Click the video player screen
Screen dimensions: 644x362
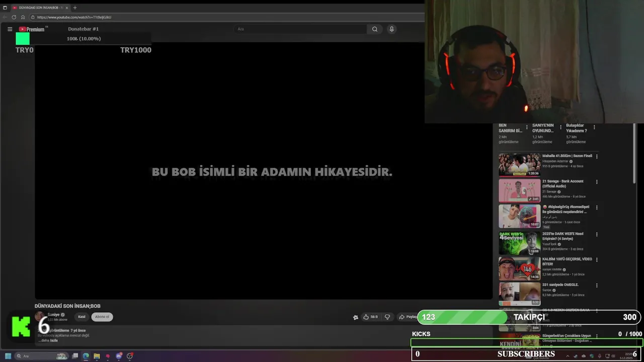click(x=264, y=171)
